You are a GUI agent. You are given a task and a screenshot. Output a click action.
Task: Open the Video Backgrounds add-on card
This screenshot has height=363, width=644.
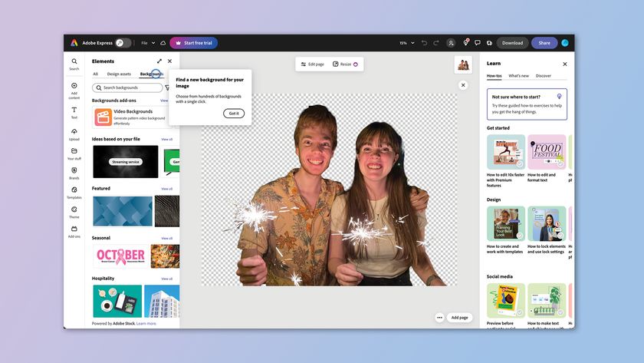tap(130, 117)
